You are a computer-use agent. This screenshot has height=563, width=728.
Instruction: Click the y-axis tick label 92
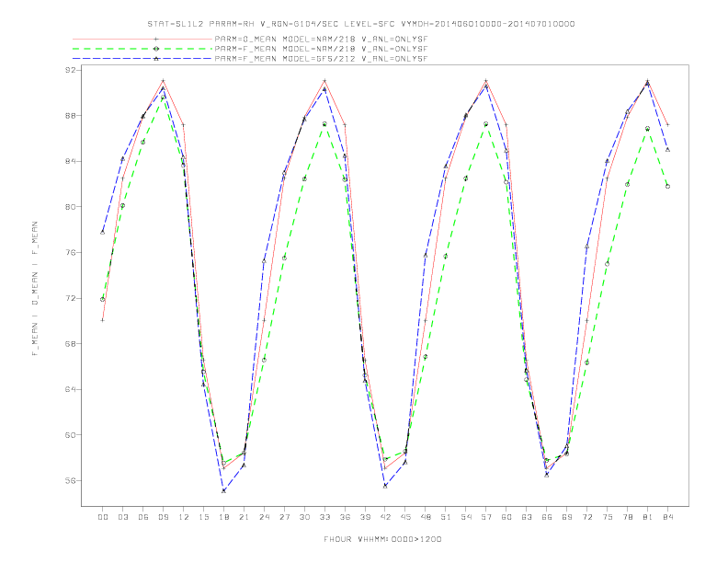click(71, 70)
